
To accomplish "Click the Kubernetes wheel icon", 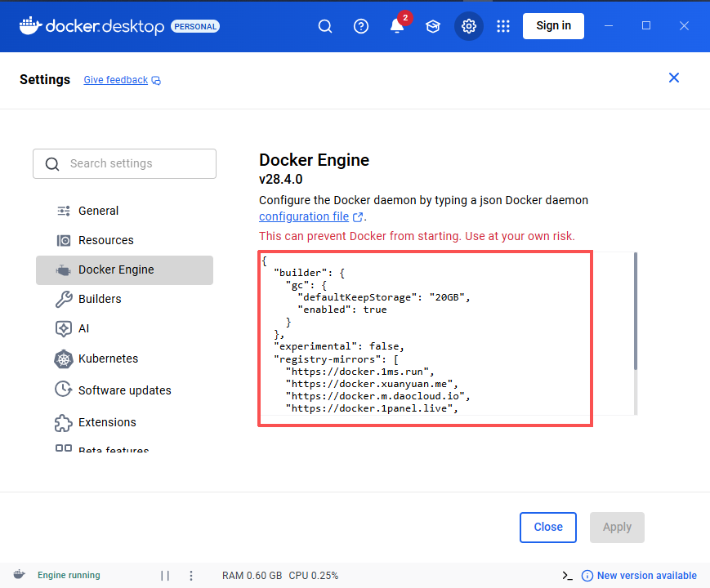I will (64, 359).
